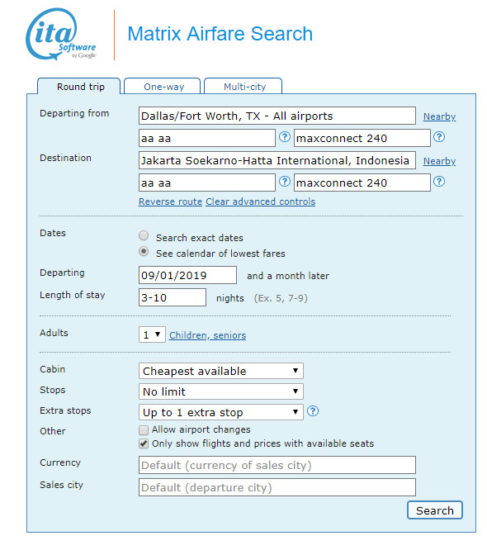Uncheck Only show flights with available seats
The height and width of the screenshot is (550, 487).
tap(144, 444)
